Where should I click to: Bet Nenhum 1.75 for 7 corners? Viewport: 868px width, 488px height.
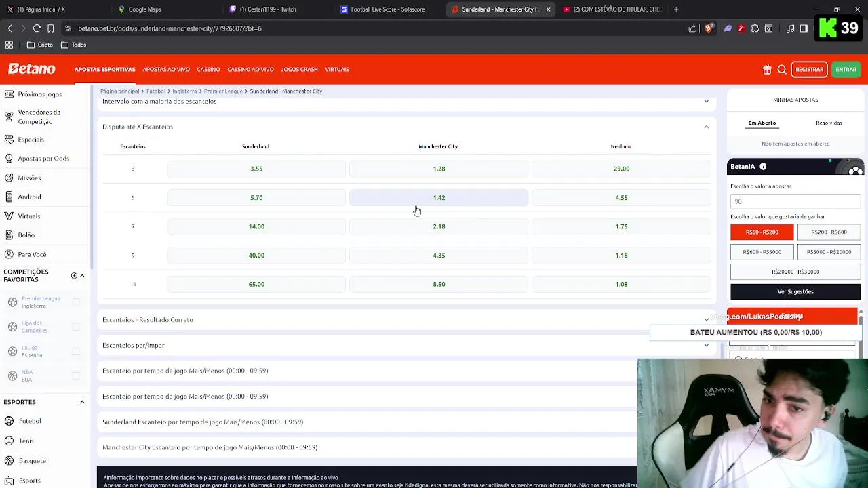[621, 226]
